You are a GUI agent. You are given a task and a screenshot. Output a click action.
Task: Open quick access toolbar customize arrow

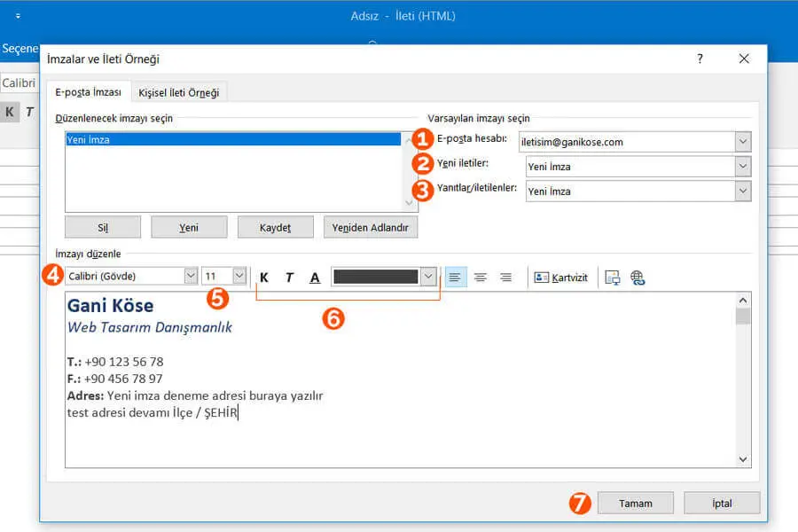tap(18, 16)
